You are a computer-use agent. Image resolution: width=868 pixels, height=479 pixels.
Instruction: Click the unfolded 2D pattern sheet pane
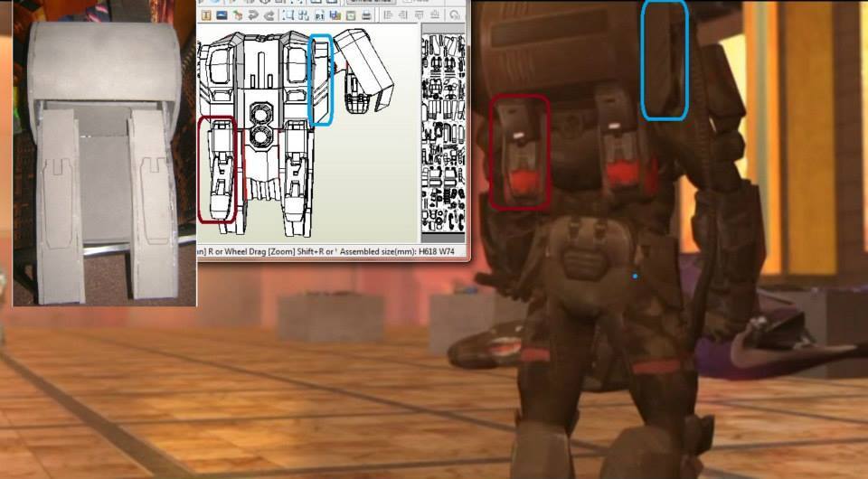[x=443, y=133]
